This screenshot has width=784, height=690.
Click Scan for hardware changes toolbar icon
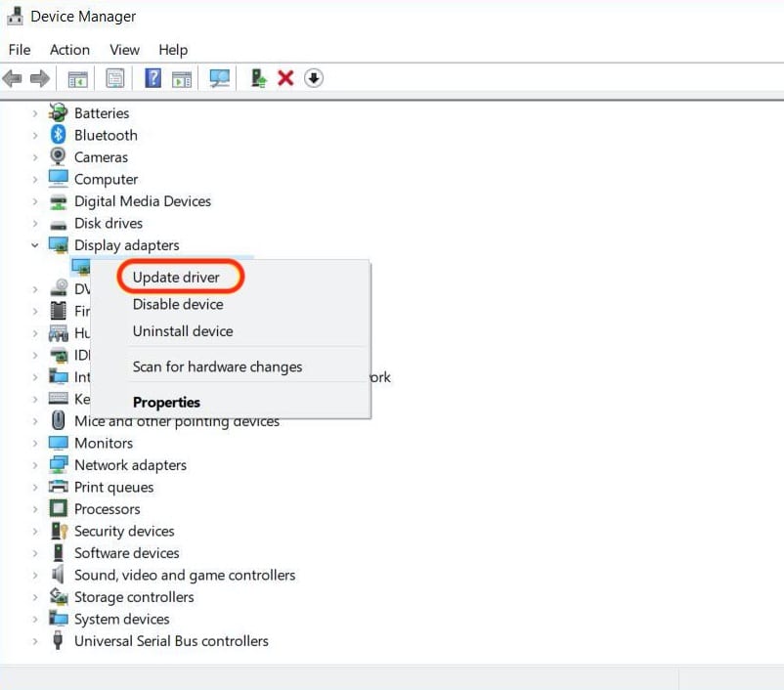click(220, 78)
